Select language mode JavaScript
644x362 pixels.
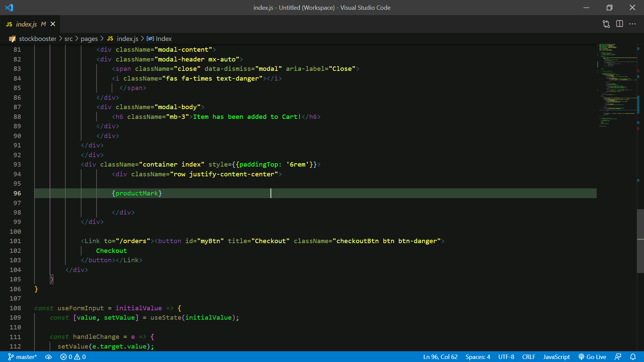pyautogui.click(x=556, y=357)
